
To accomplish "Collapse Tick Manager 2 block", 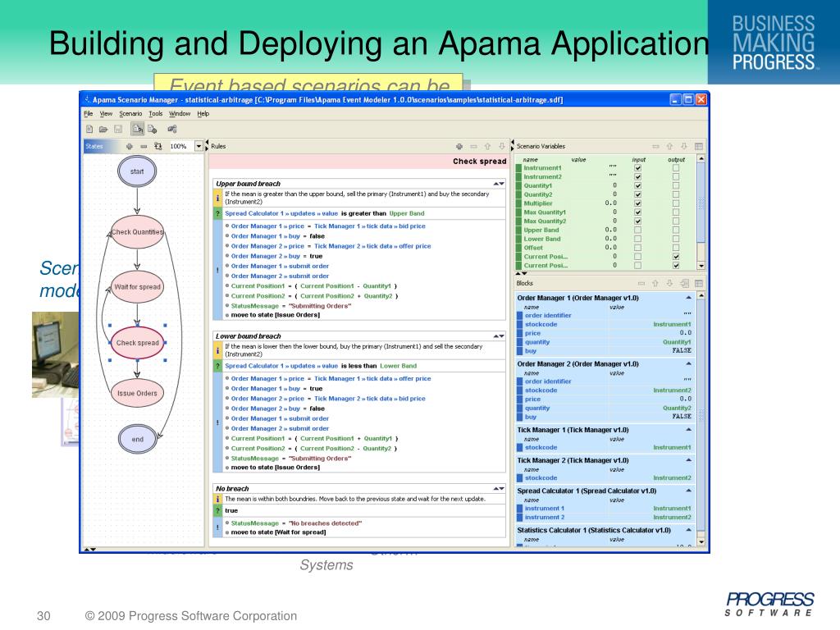I will (x=688, y=460).
